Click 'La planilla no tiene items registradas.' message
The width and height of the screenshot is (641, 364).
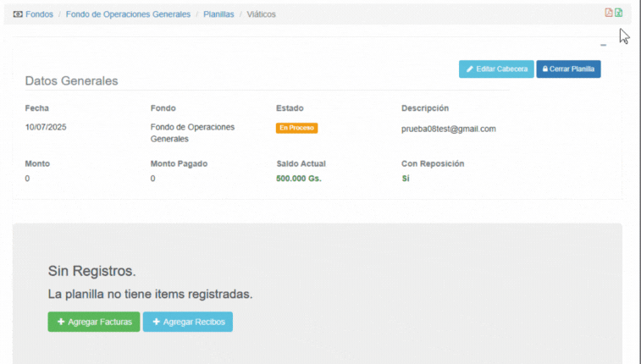(150, 294)
